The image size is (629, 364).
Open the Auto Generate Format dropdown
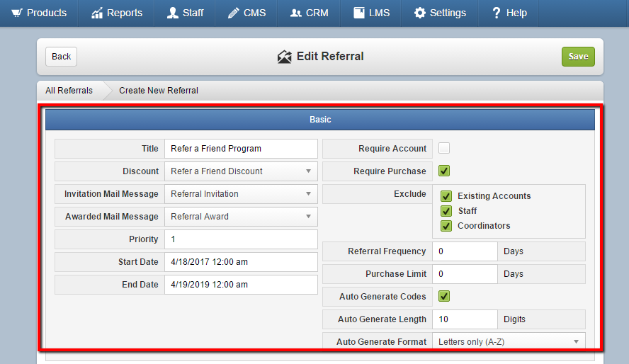click(509, 341)
